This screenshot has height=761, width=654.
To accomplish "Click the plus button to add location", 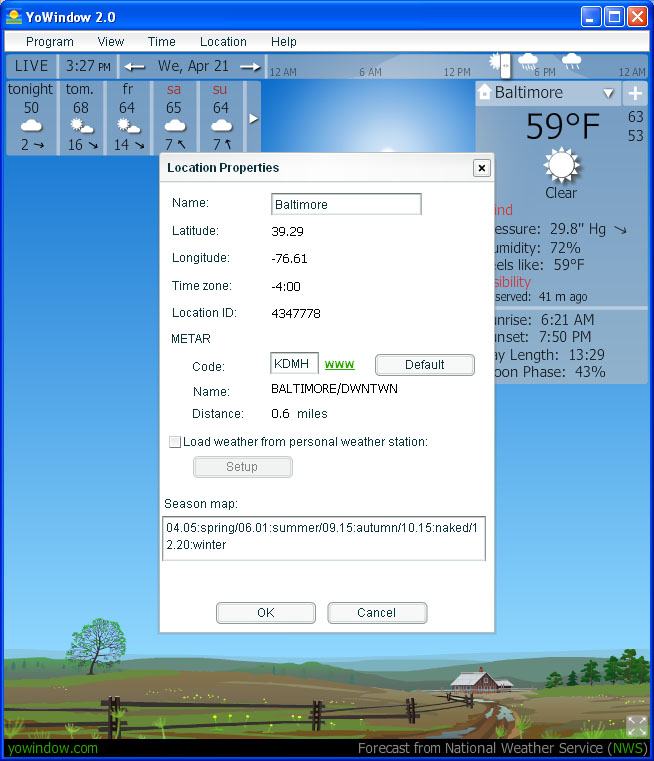I will (635, 93).
